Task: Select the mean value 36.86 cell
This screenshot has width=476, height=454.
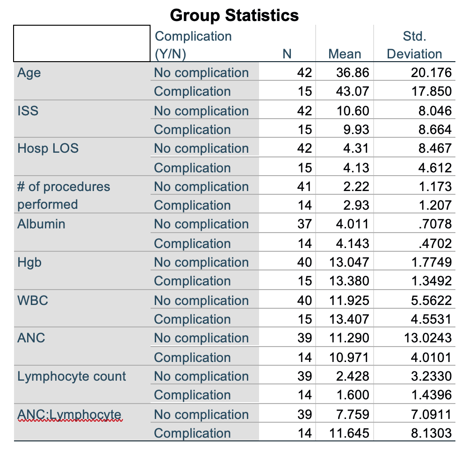Action: [353, 73]
